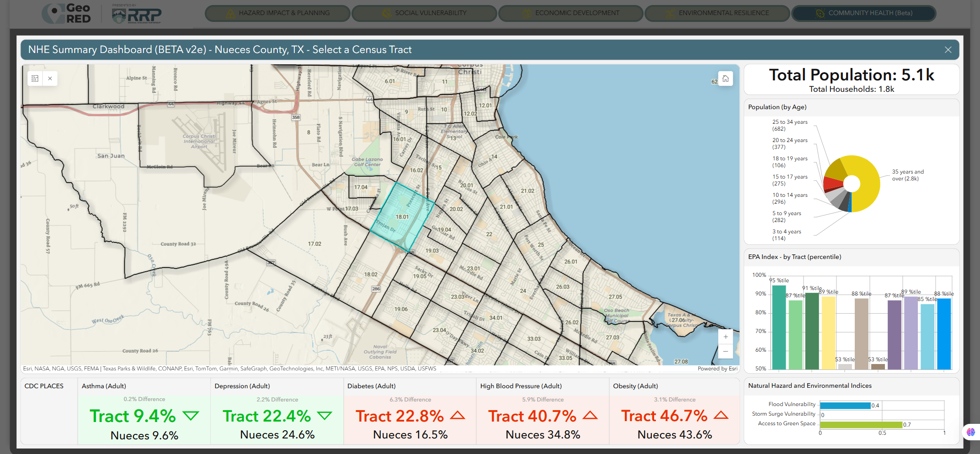
Task: Zoom out on the map
Action: click(725, 351)
